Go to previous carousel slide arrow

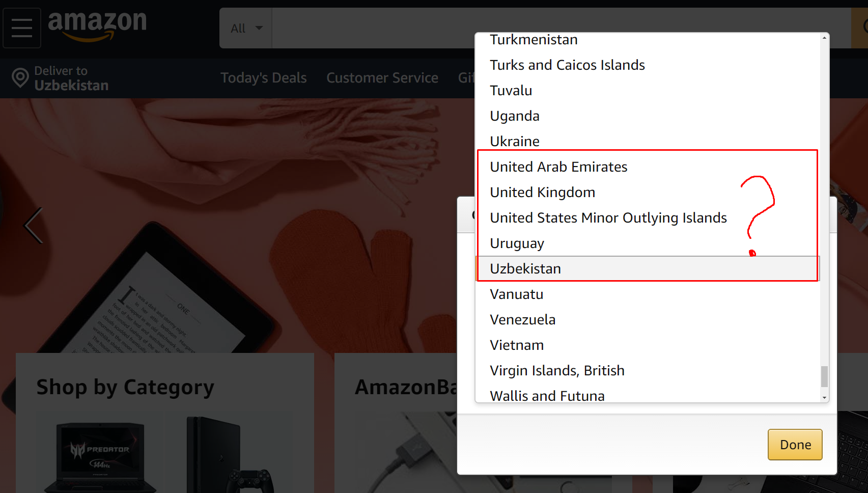(34, 225)
